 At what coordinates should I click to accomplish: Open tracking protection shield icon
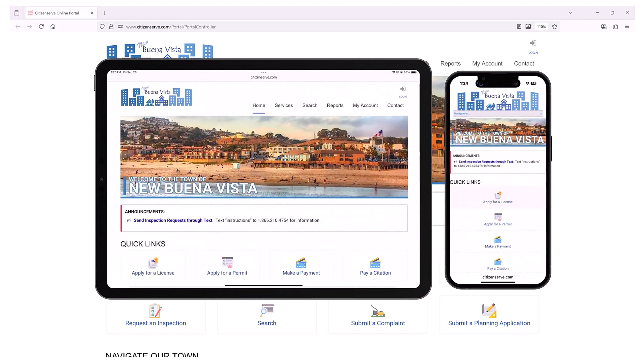coord(102,27)
